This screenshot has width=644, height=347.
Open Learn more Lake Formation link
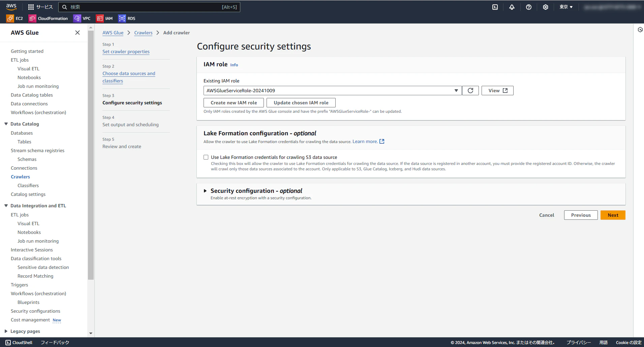coord(368,141)
